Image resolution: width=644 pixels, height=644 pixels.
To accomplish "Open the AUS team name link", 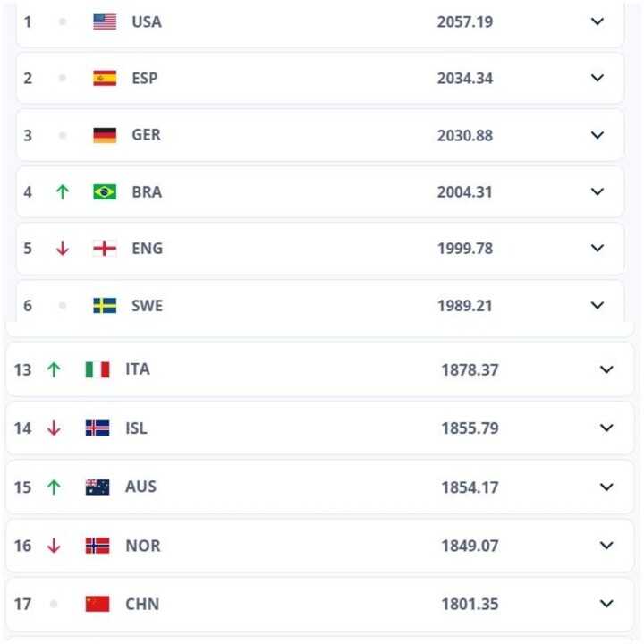I will [141, 487].
